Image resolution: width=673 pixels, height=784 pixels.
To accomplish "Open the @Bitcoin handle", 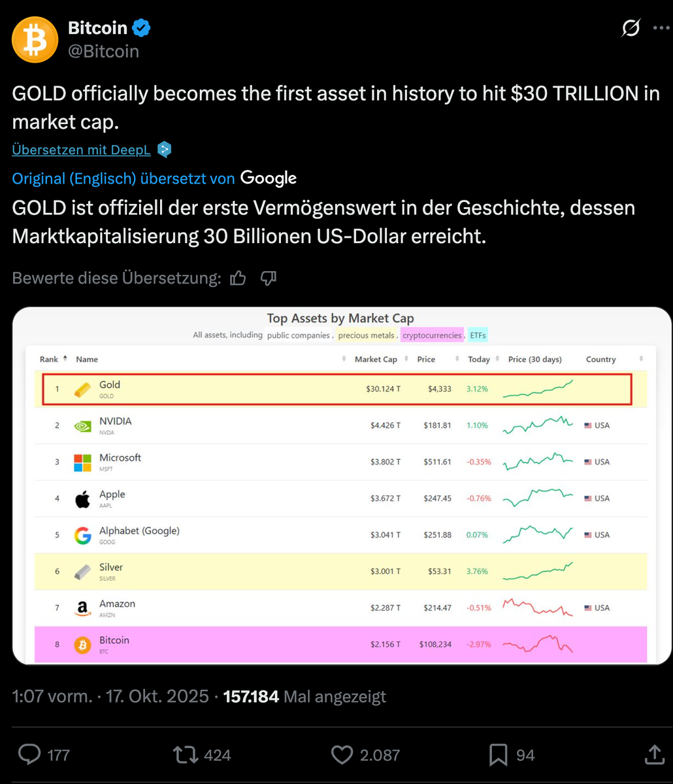I will point(103,51).
